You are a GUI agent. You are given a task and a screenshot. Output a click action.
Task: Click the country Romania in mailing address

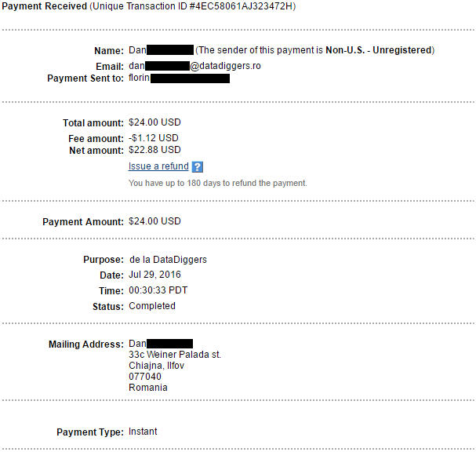[x=148, y=388]
